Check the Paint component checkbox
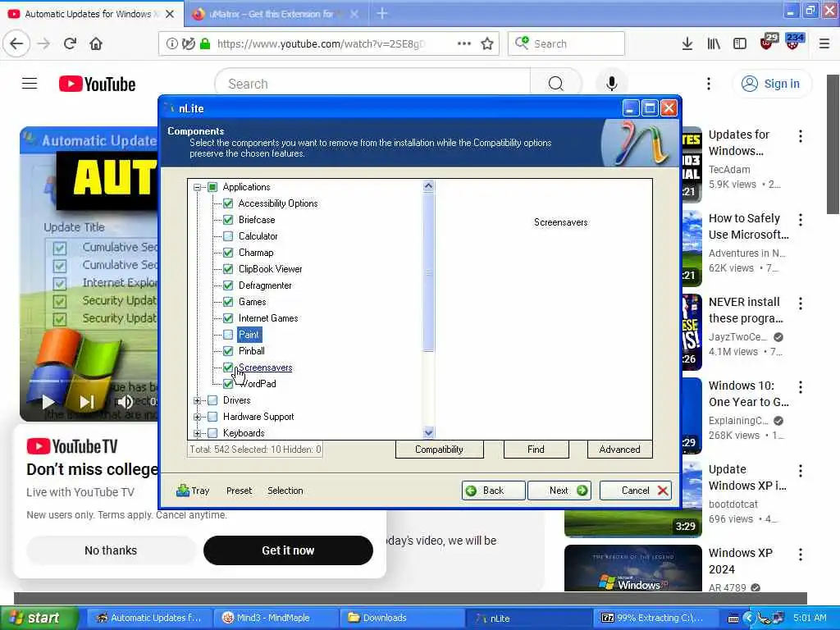Viewport: 840px width, 630px height. click(x=228, y=335)
